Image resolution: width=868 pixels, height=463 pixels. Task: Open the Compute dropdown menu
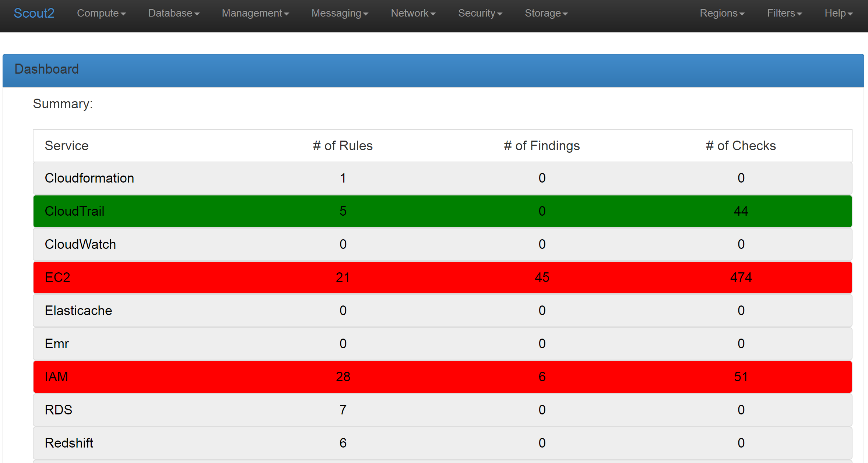[x=101, y=13]
